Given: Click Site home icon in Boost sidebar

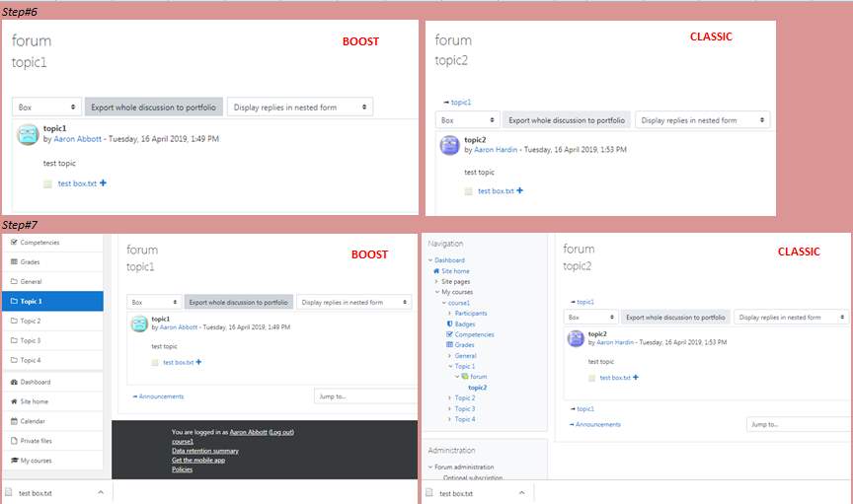Looking at the screenshot, I should pyautogui.click(x=14, y=401).
